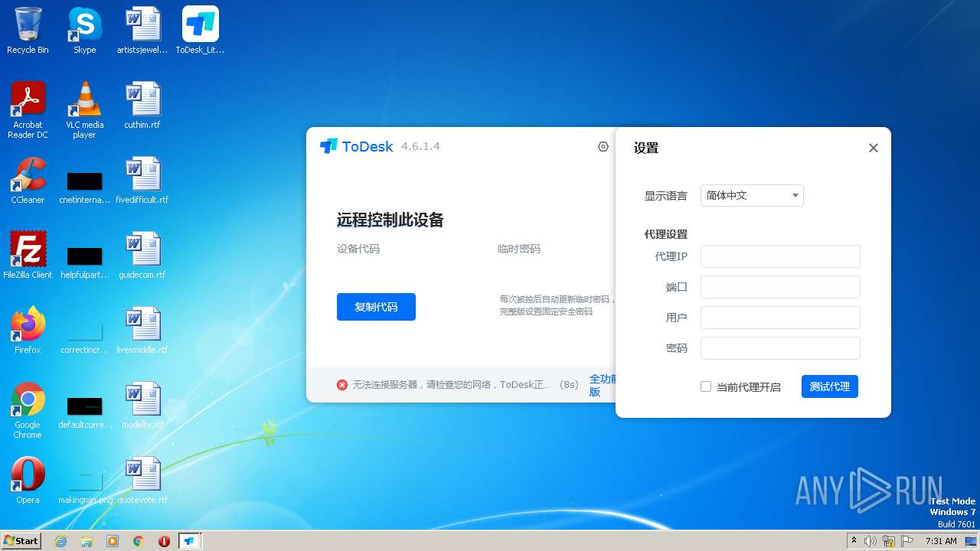Open guidecom.rtf desktop file

(142, 256)
